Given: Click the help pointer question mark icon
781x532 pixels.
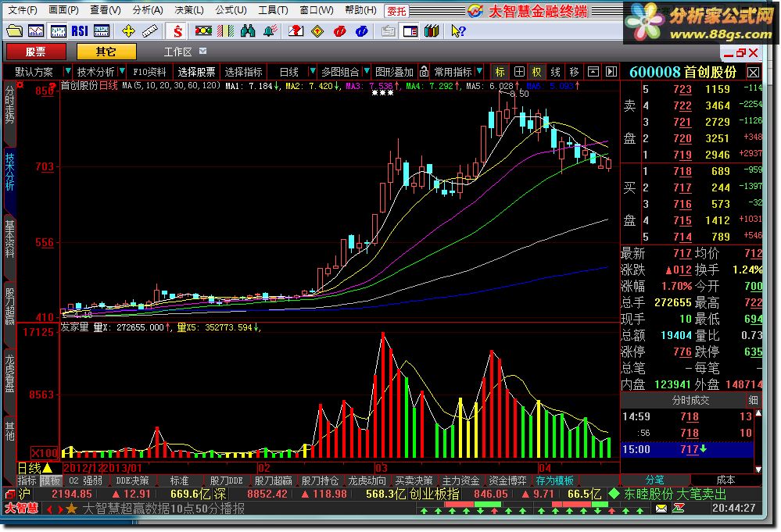Looking at the screenshot, I should (x=458, y=30).
